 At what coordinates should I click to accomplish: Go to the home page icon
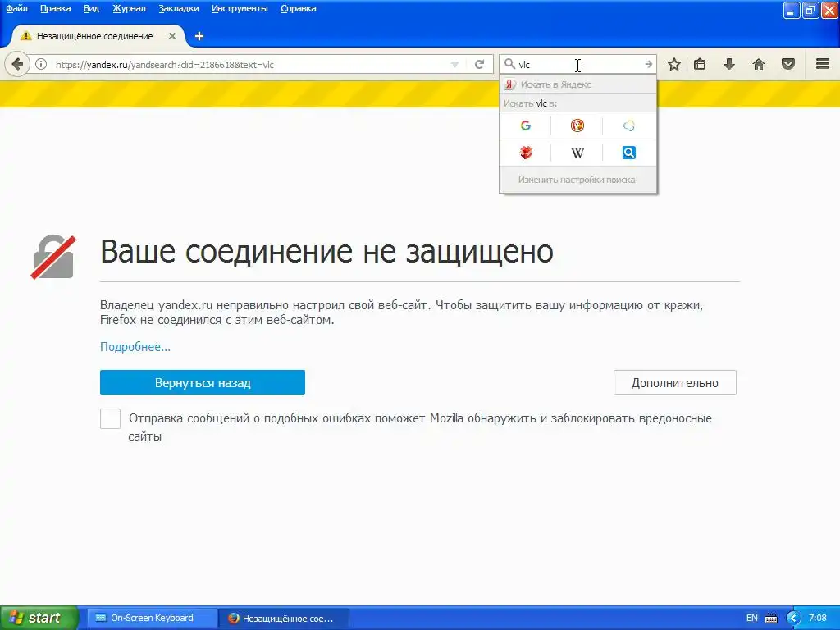click(x=759, y=65)
